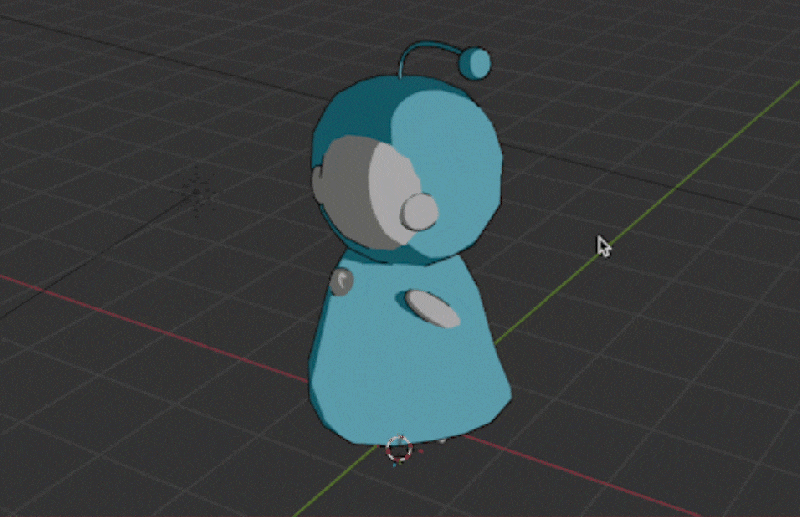The image size is (800, 517).
Task: Select the gray shoulder sphere on the body
Action: pyautogui.click(x=341, y=282)
